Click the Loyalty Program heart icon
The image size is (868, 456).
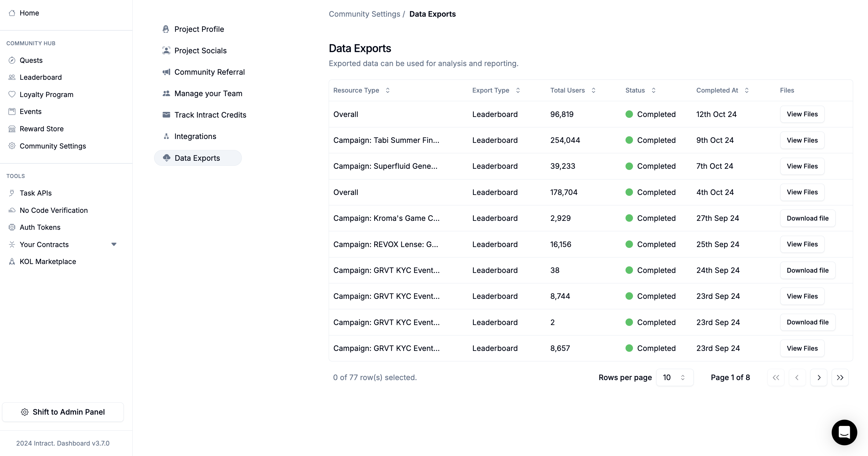(12, 94)
